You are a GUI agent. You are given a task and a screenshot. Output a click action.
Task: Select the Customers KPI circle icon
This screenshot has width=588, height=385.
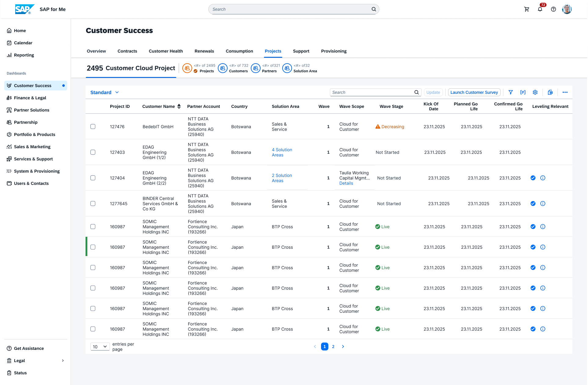click(x=223, y=68)
